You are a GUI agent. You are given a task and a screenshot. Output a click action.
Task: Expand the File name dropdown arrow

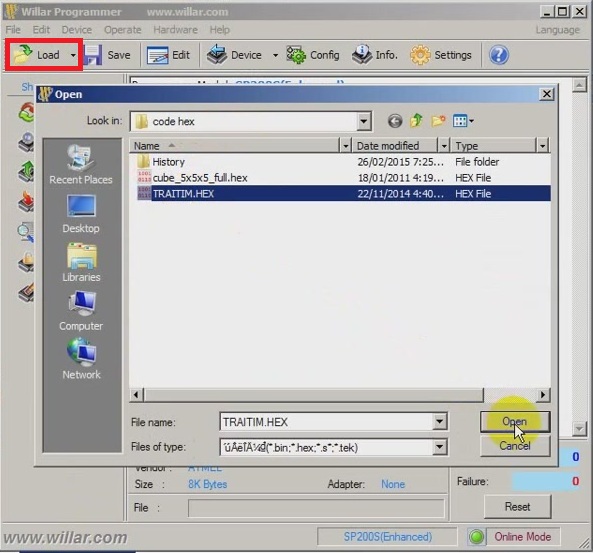pos(439,421)
